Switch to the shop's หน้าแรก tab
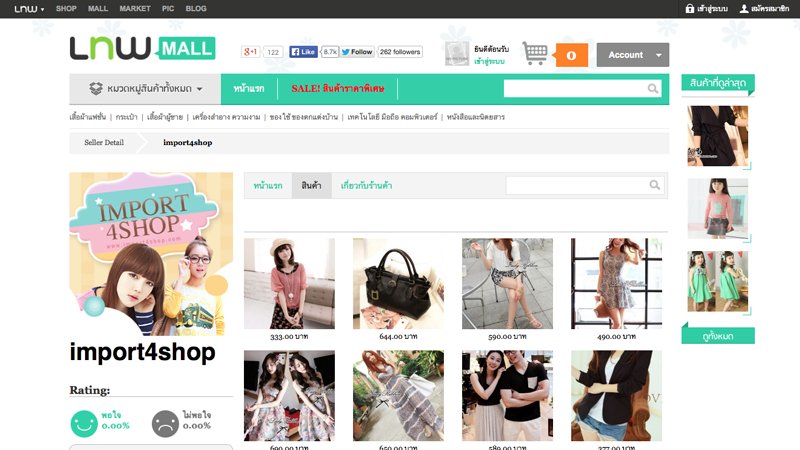 click(x=268, y=185)
